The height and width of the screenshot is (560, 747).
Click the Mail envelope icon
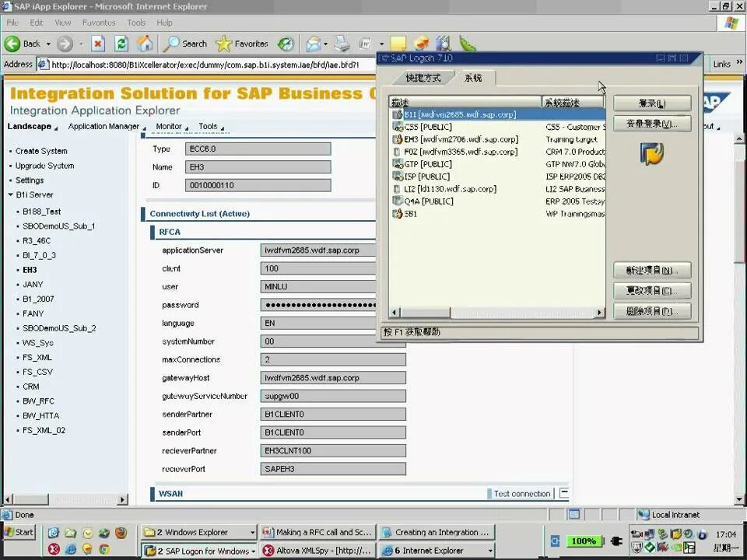tap(314, 44)
